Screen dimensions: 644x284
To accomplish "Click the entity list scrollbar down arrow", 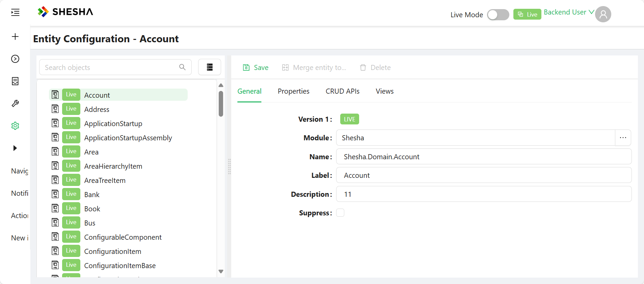I will click(221, 271).
